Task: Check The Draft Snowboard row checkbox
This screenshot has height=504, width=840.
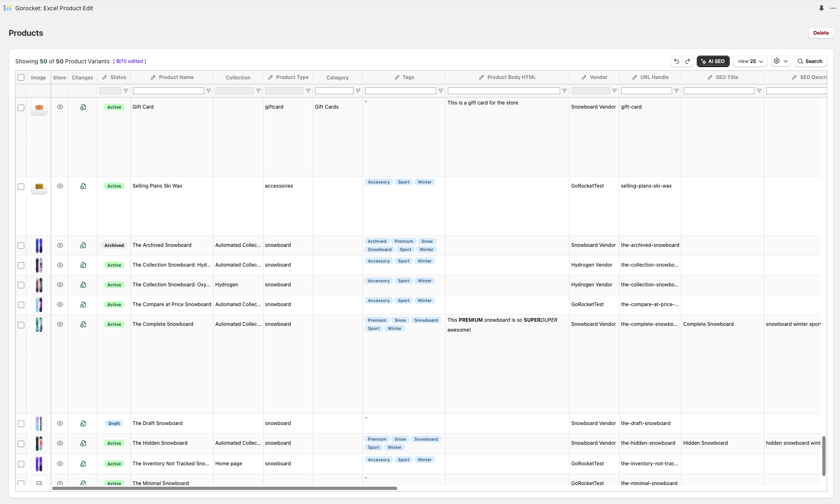Action: (21, 424)
